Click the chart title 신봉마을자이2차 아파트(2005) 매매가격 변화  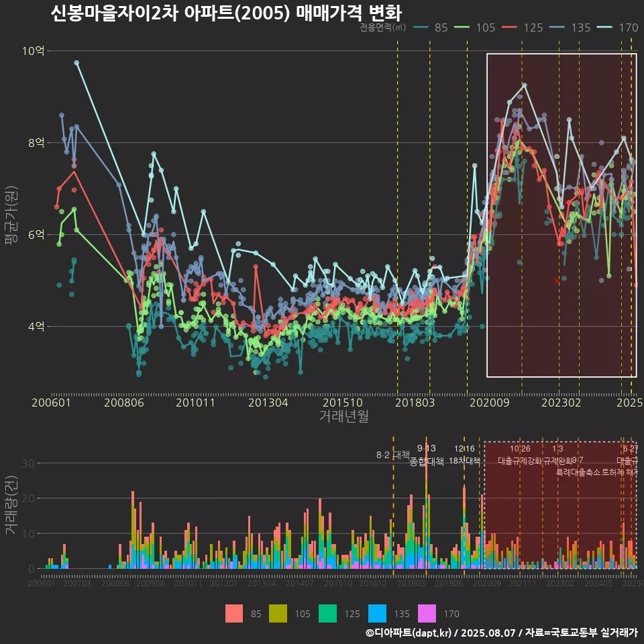pyautogui.click(x=226, y=13)
